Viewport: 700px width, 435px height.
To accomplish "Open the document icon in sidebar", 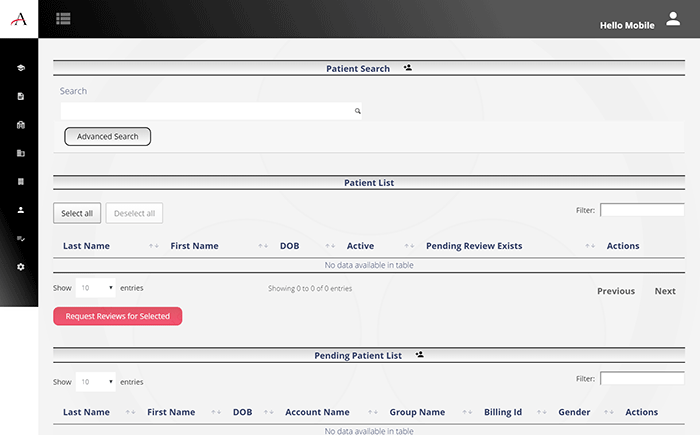I will [x=20, y=97].
